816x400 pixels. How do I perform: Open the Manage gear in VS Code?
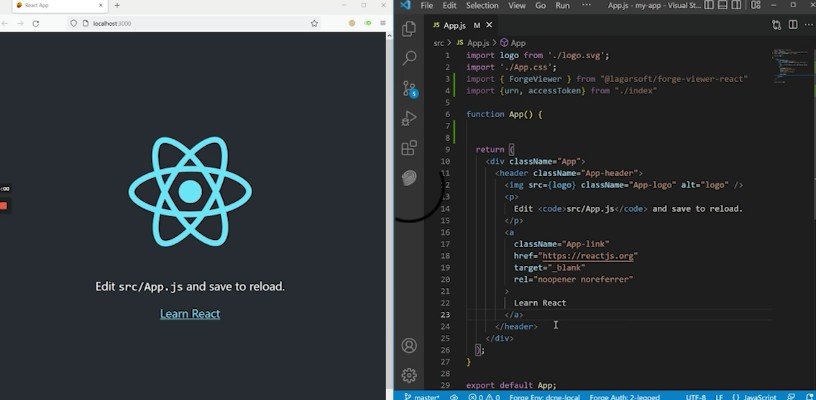[409, 375]
